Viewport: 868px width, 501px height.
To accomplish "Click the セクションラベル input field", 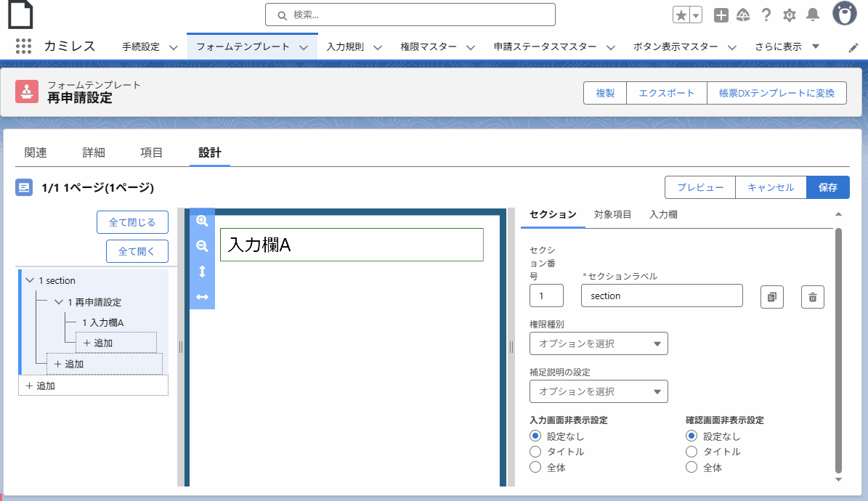I will click(662, 296).
